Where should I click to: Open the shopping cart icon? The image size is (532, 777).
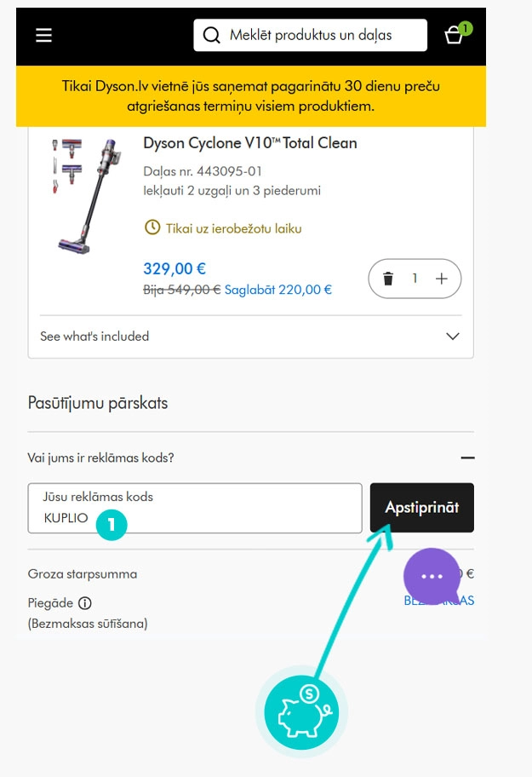click(452, 36)
